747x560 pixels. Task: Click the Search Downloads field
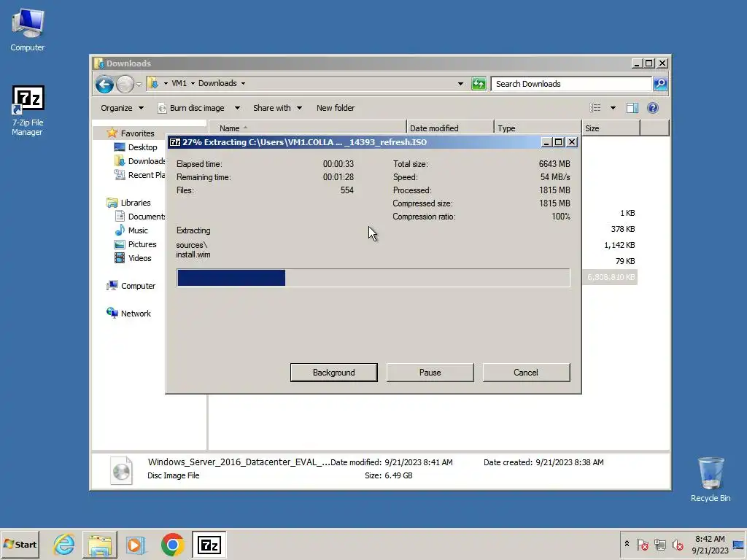(571, 84)
